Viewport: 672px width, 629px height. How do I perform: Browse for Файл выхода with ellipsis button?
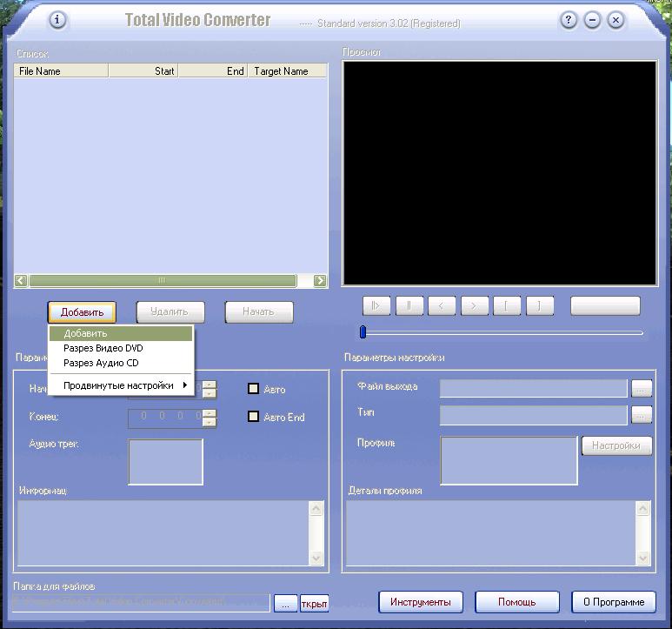tap(642, 389)
